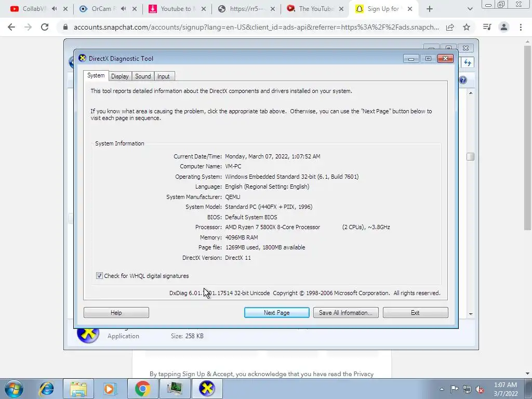Click the Help button in DxDiag
Viewport: 532px width, 399px height.
(116, 312)
